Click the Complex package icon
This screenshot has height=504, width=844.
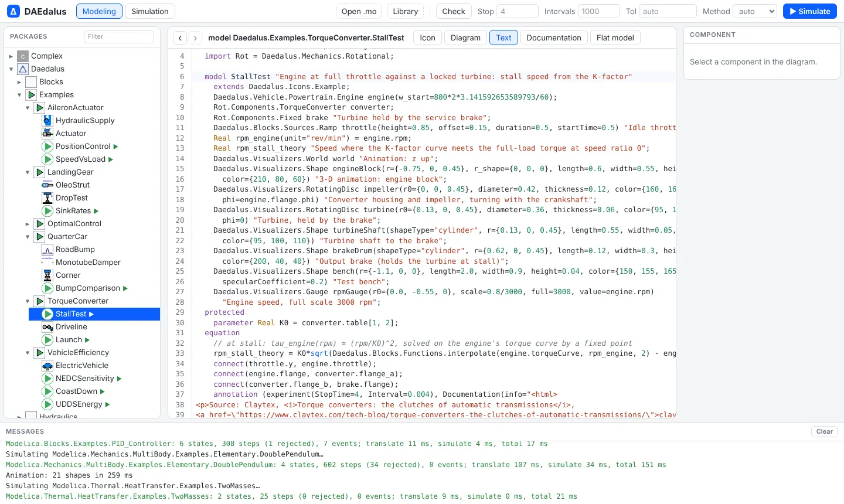point(23,56)
